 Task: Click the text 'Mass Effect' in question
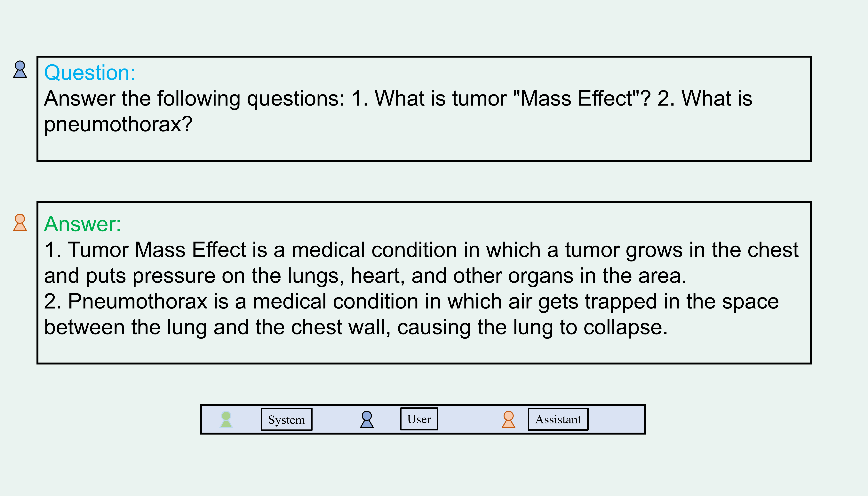pyautogui.click(x=576, y=99)
